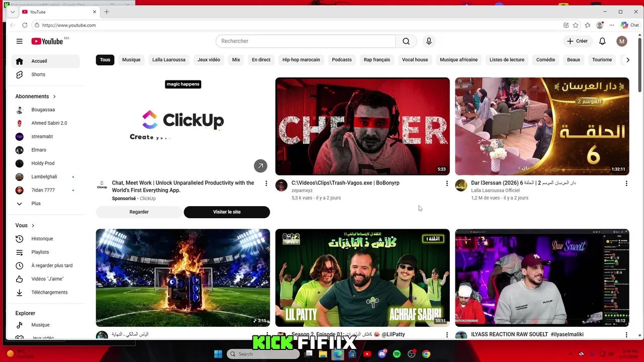
Task: Open Google Chrome from the taskbar
Action: click(x=426, y=354)
